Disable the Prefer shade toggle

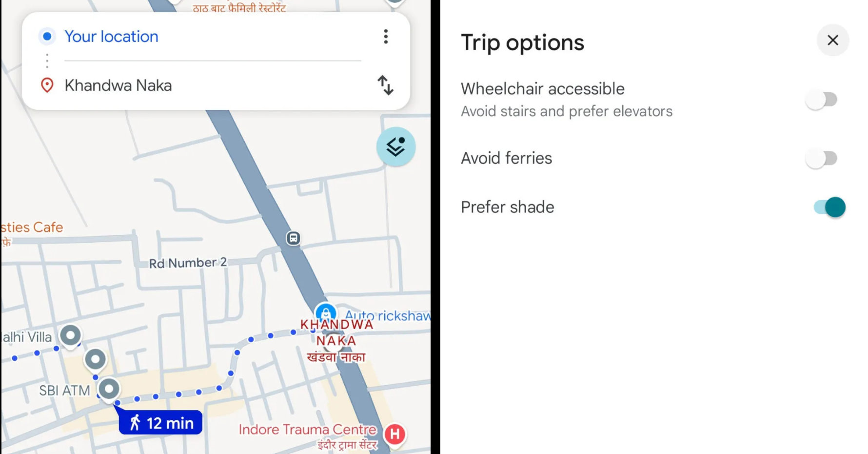[x=830, y=207]
